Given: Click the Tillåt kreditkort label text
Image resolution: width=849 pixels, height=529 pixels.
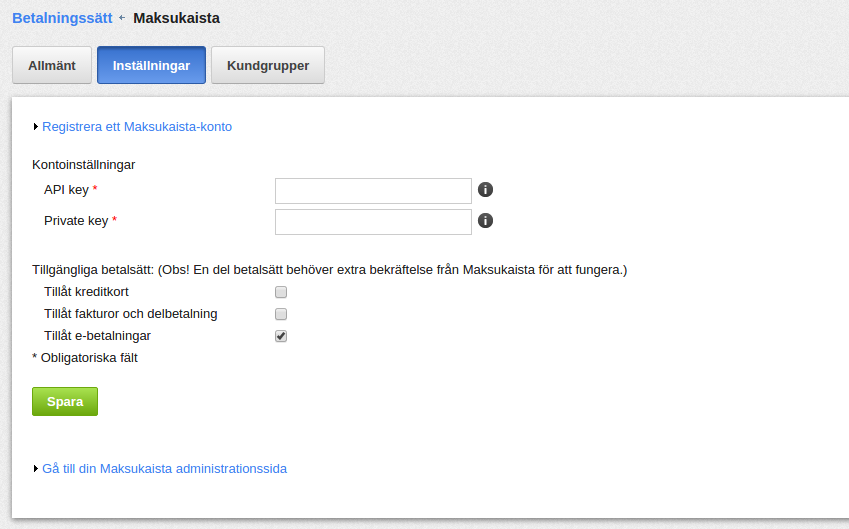Looking at the screenshot, I should point(87,292).
